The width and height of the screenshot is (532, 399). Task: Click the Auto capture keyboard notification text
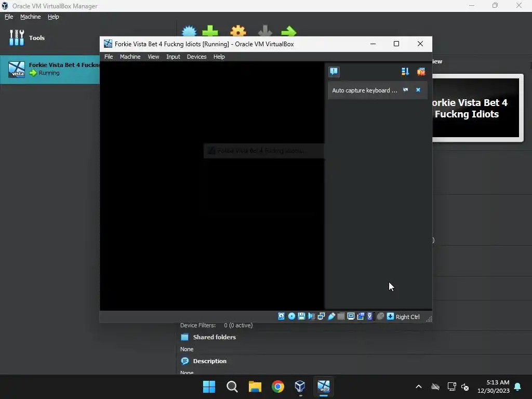click(364, 90)
